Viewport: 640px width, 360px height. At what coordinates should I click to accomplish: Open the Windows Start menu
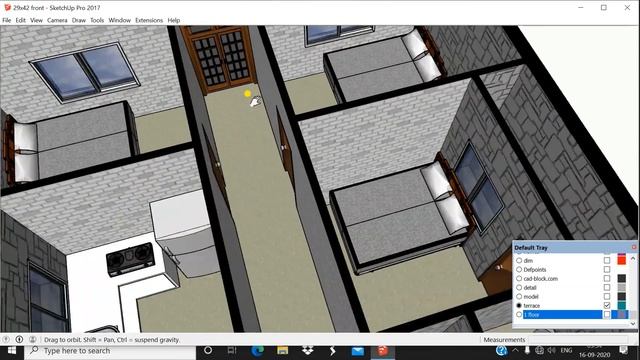[12, 351]
